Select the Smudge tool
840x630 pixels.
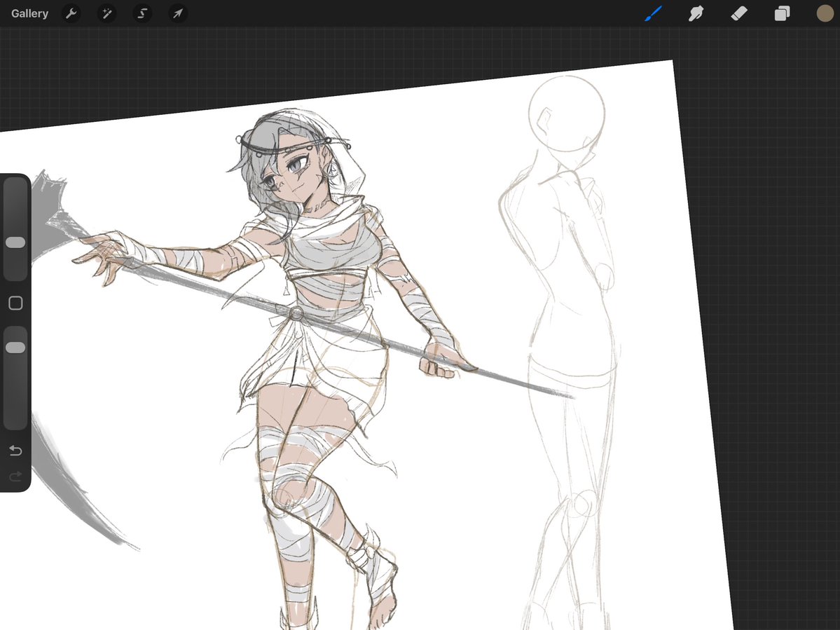(x=696, y=13)
